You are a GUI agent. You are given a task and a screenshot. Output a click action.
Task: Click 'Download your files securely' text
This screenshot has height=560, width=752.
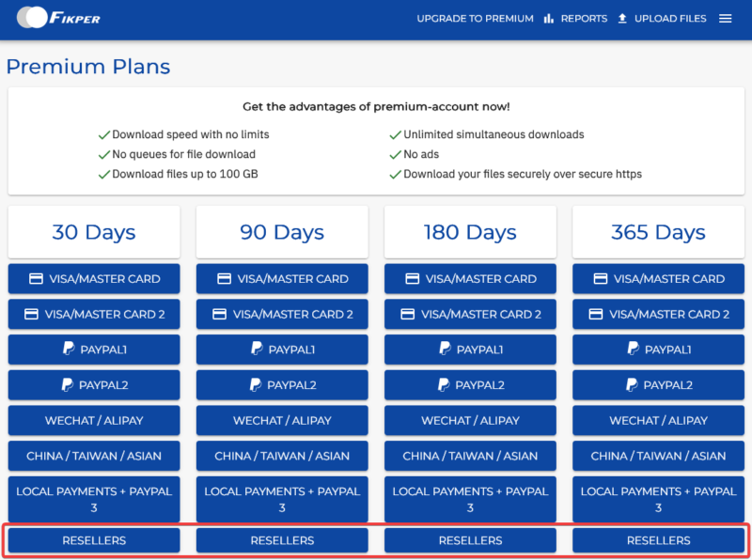point(523,174)
